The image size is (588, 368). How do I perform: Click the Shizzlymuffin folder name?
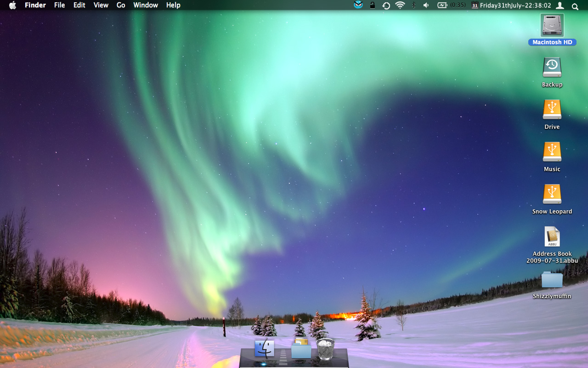[552, 296]
